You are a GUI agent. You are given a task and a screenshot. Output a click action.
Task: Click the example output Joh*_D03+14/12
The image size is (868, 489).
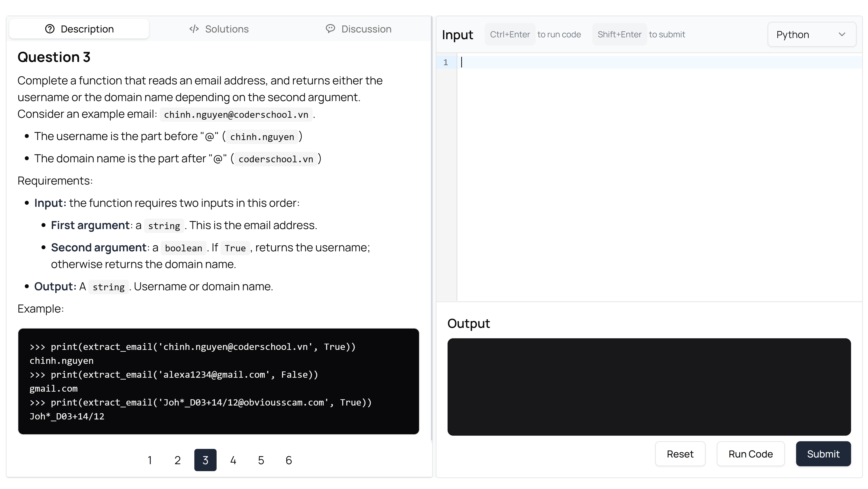click(x=67, y=417)
